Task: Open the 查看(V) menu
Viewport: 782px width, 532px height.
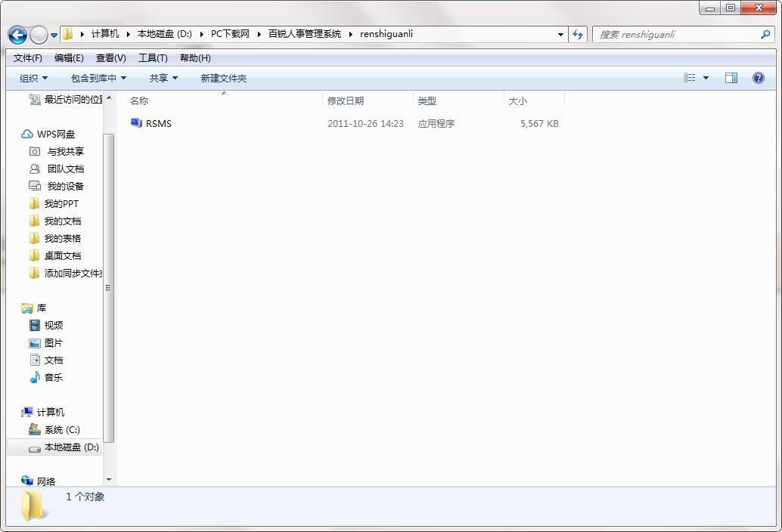Action: click(110, 57)
